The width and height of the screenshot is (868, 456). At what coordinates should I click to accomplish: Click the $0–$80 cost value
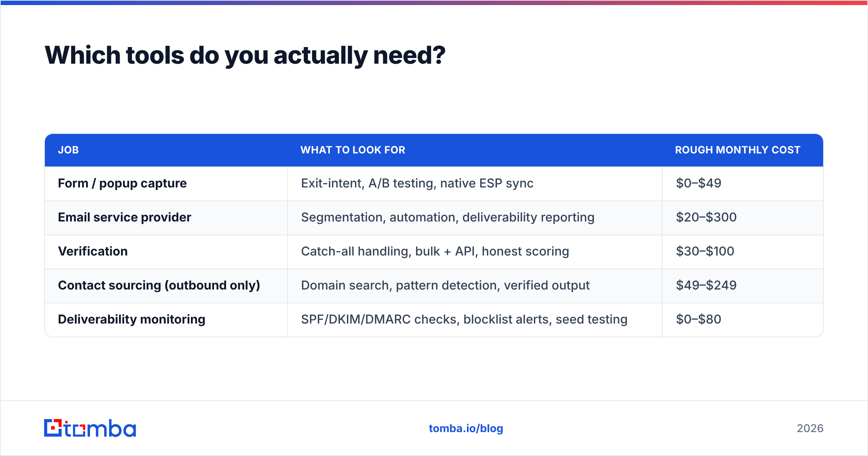[699, 319]
